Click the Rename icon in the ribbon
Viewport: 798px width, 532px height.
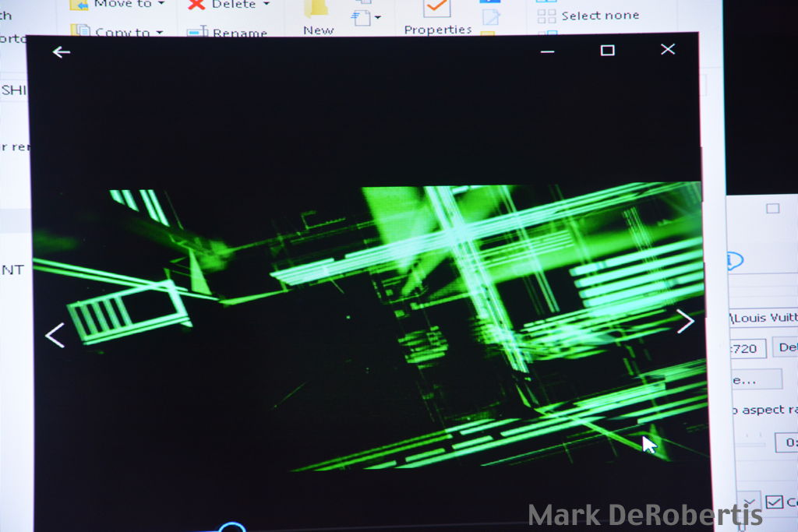tap(196, 32)
